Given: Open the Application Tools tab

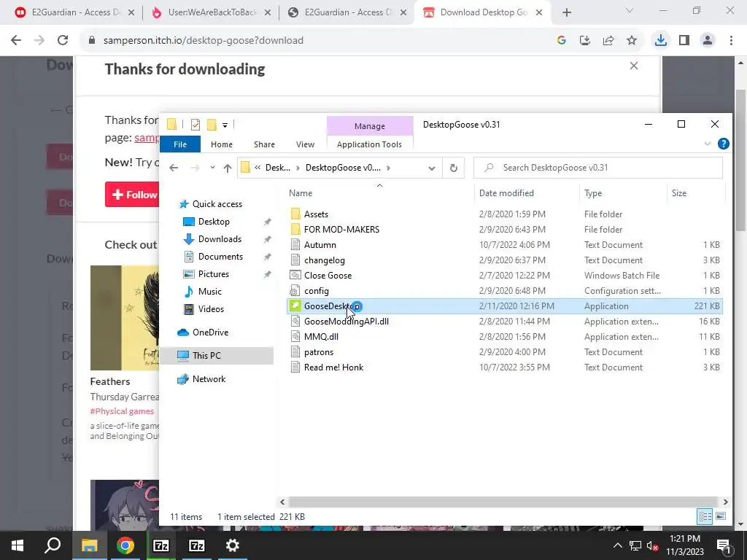Looking at the screenshot, I should click(369, 144).
